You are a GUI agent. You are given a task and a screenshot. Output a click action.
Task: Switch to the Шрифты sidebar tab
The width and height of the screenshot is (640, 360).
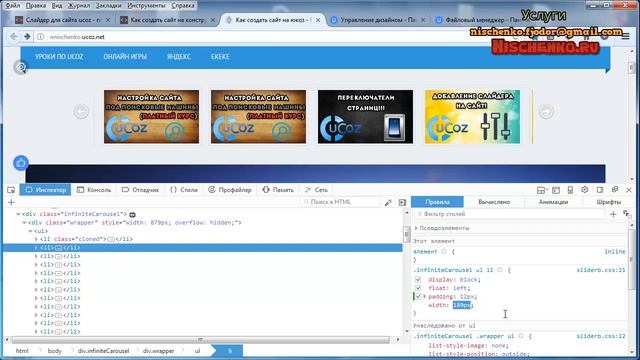pyautogui.click(x=608, y=202)
